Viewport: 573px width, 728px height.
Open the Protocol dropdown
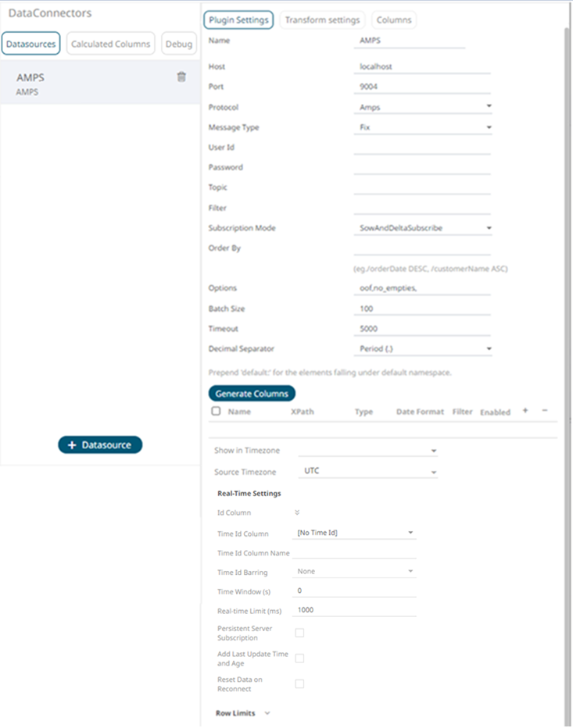click(422, 107)
